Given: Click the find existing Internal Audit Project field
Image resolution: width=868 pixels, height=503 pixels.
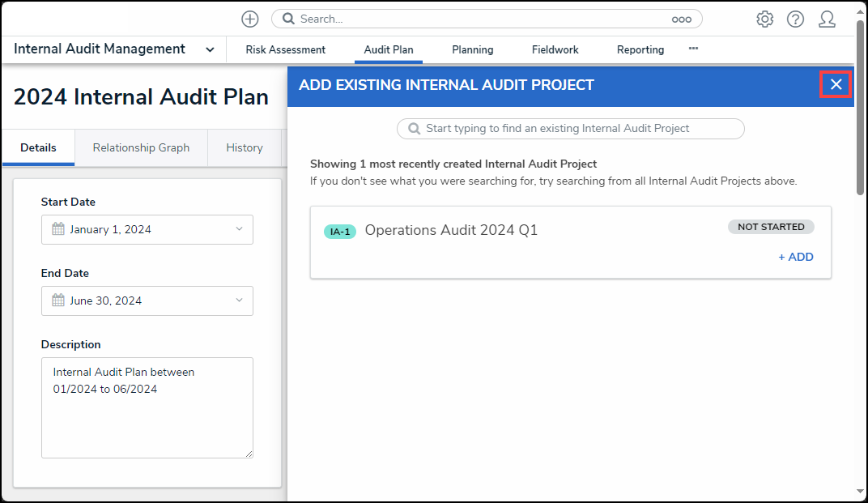Looking at the screenshot, I should coord(570,128).
